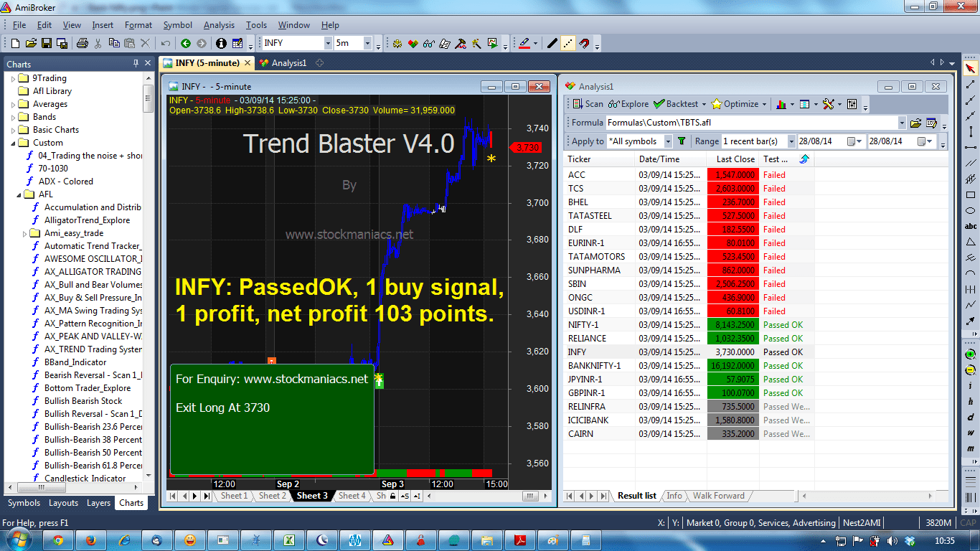Open the Formula path dropdown
Image resolution: width=980 pixels, height=551 pixels.
tap(901, 123)
